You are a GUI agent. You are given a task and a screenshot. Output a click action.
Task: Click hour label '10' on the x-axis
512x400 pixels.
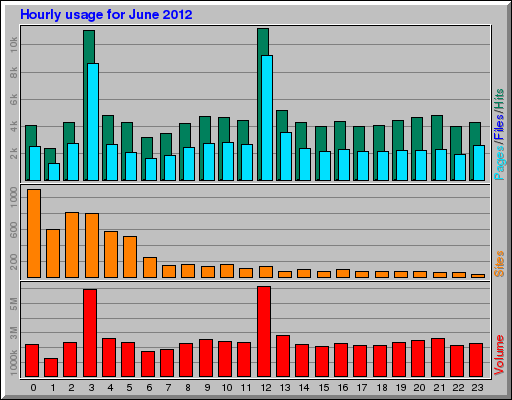coord(227,388)
